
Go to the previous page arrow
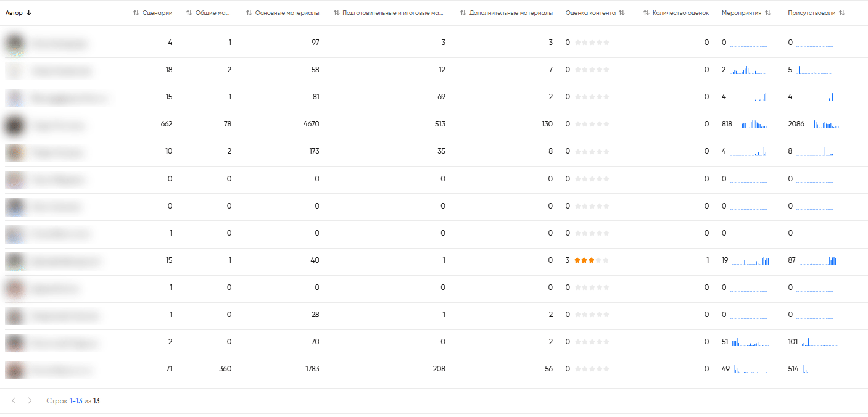pos(14,401)
